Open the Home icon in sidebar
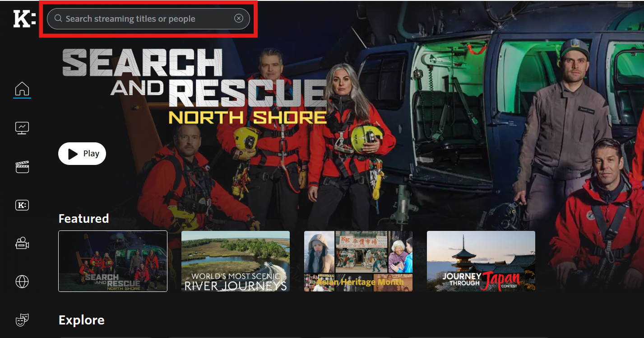Viewport: 644px width, 338px height. tap(22, 89)
